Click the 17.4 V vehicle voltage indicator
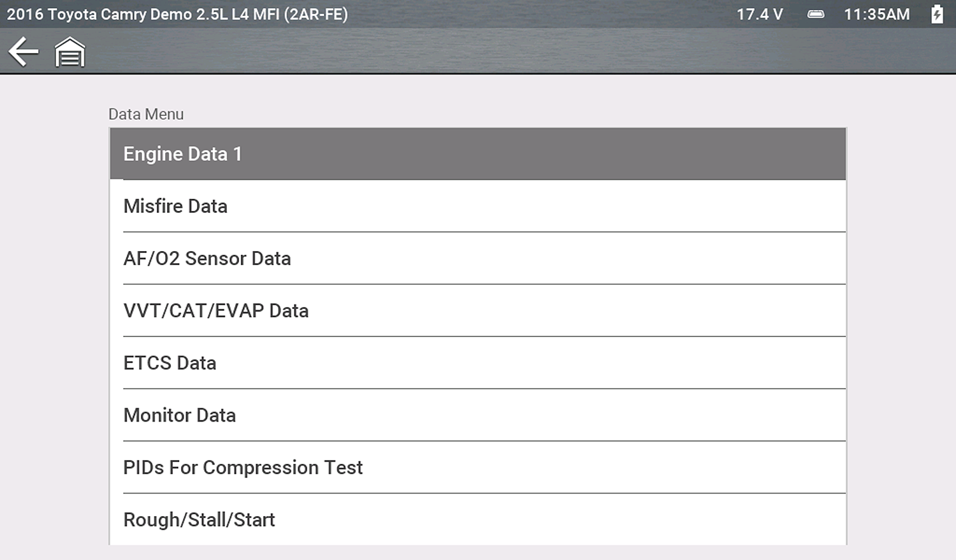Viewport: 956px width, 560px height. [759, 13]
